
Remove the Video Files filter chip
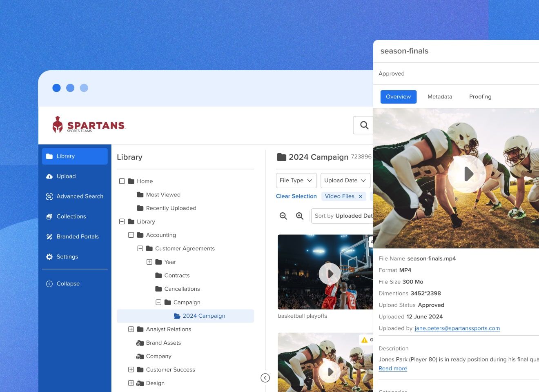pos(361,196)
